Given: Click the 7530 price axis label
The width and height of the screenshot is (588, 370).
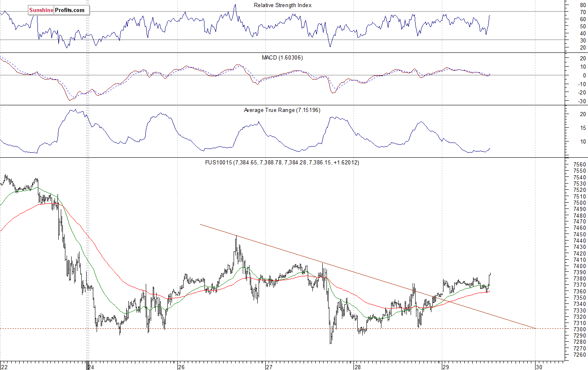Looking at the screenshot, I should [580, 184].
